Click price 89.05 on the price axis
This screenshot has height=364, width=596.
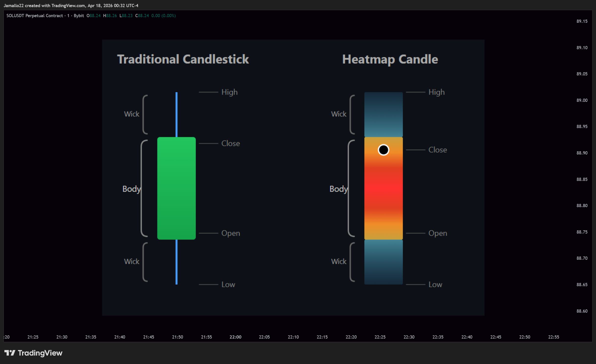(x=582, y=74)
